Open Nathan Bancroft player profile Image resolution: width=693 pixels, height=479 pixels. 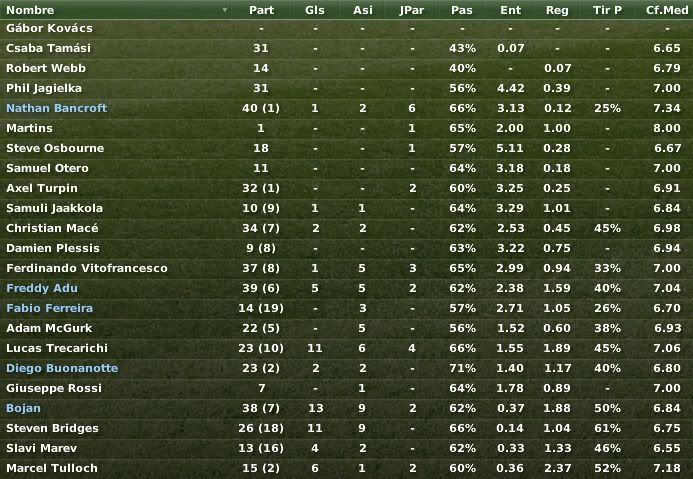pos(57,108)
